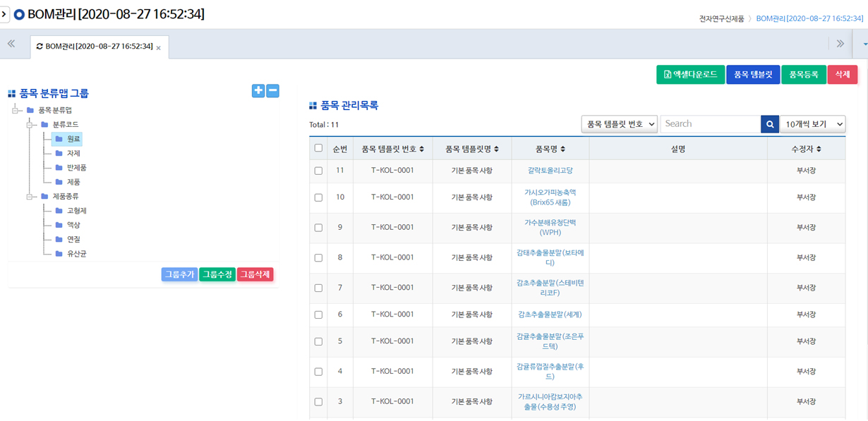Check the checkbox for row 8
The height and width of the screenshot is (421, 868).
318,258
